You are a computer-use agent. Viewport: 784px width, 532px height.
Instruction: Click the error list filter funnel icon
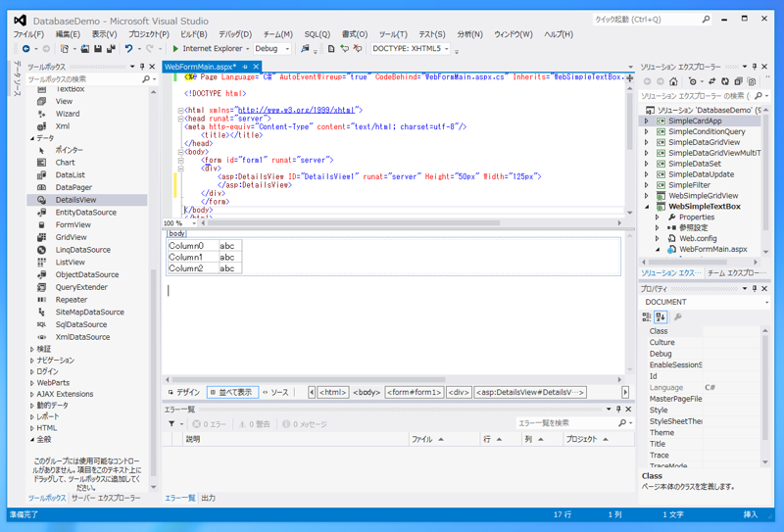171,424
